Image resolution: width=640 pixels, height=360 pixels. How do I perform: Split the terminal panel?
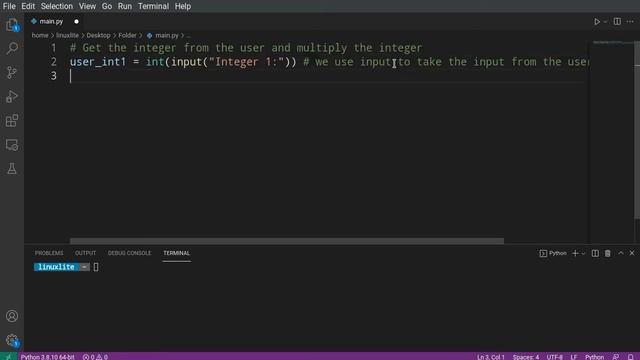tap(595, 253)
